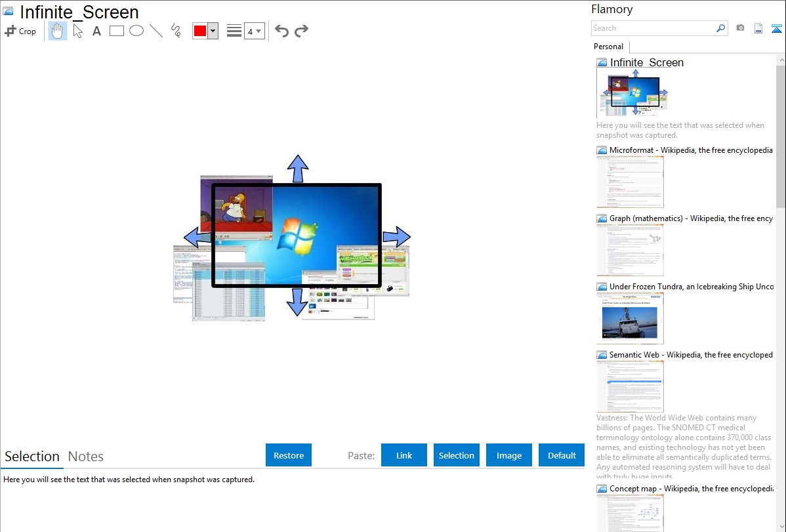The height and width of the screenshot is (532, 786).
Task: Open the color picker dropdown arrow
Action: click(x=213, y=31)
